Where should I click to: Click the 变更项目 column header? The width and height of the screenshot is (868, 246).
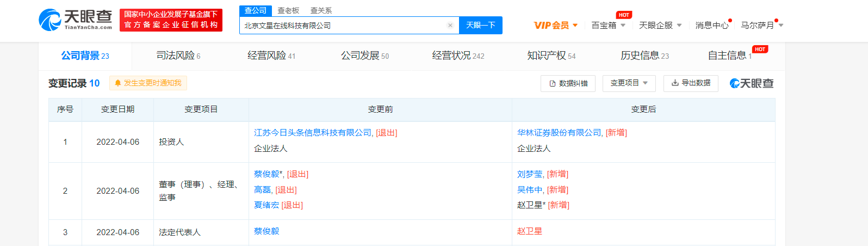(201, 109)
